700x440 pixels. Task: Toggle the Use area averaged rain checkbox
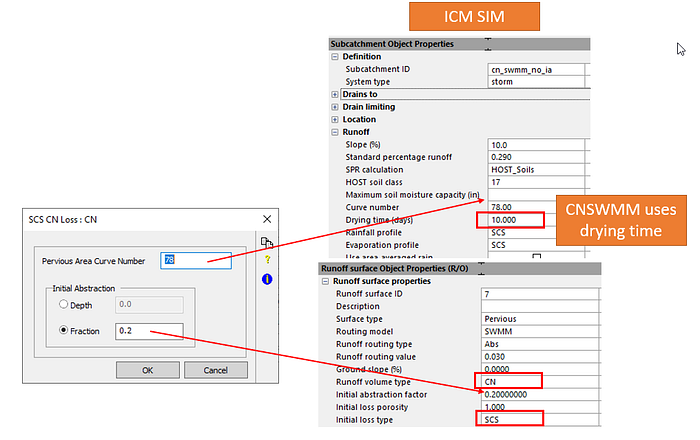tap(537, 257)
